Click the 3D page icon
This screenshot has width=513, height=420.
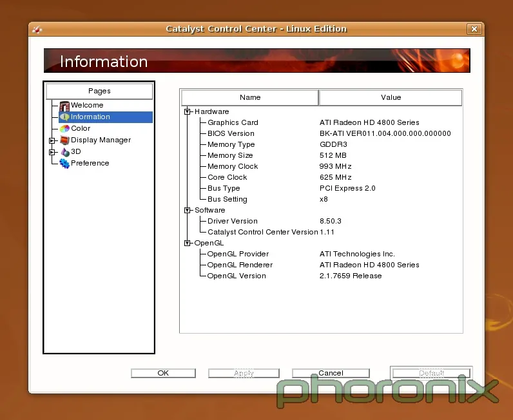tap(64, 152)
